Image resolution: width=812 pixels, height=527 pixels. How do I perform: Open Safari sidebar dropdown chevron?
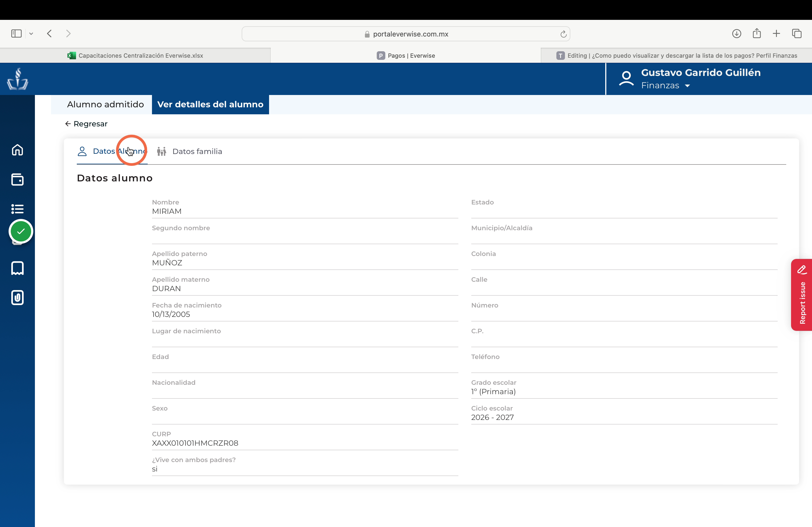[x=31, y=33]
